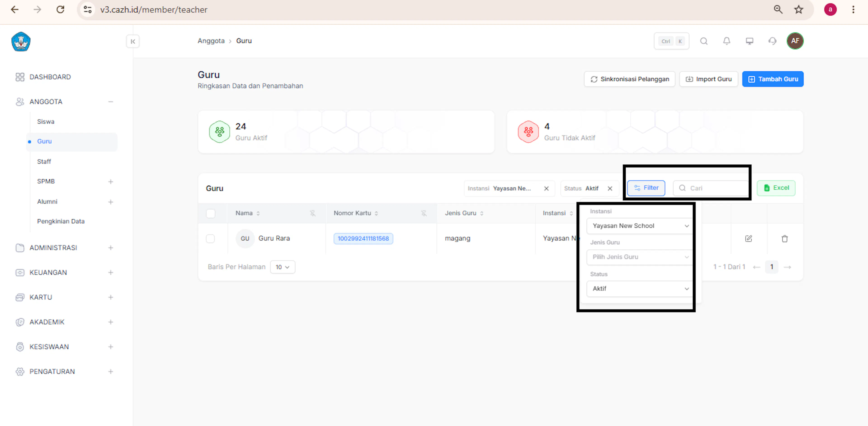Toggle the Filter button
The height and width of the screenshot is (426, 868).
(x=646, y=188)
